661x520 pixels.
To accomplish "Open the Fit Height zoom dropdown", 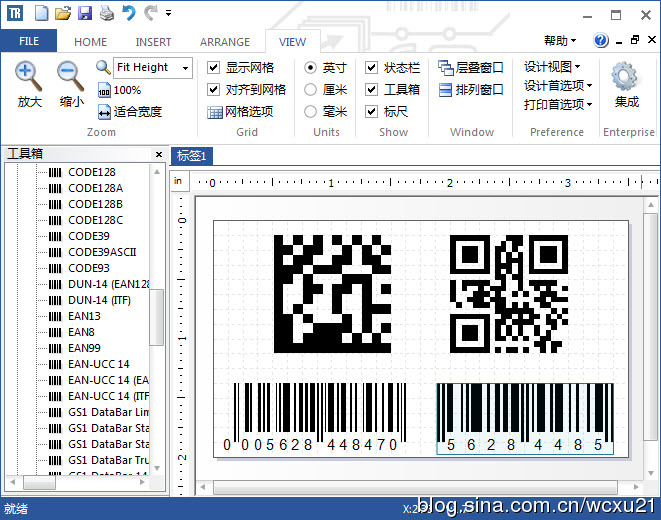I will pyautogui.click(x=185, y=68).
